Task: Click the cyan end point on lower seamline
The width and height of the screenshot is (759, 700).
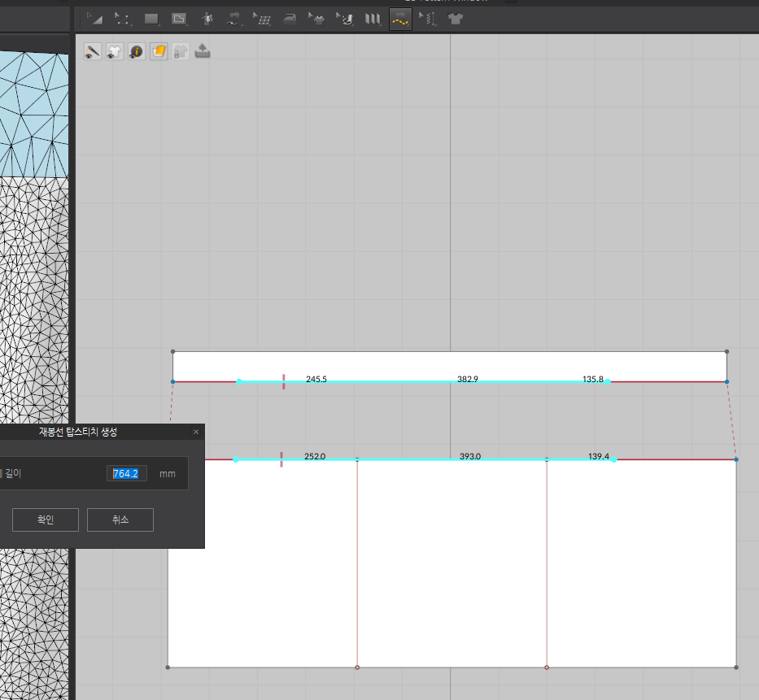Action: (x=613, y=459)
